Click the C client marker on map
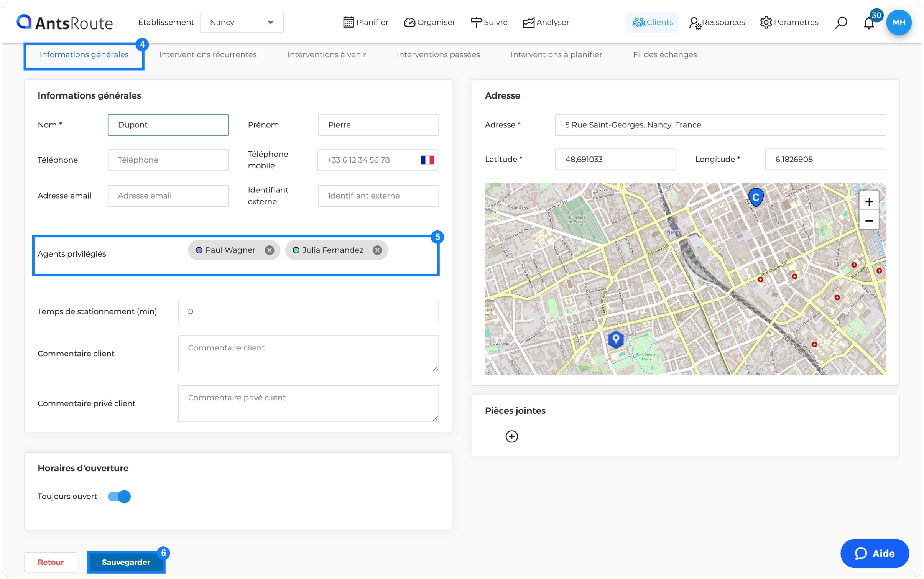924x579 pixels. pyautogui.click(x=755, y=197)
